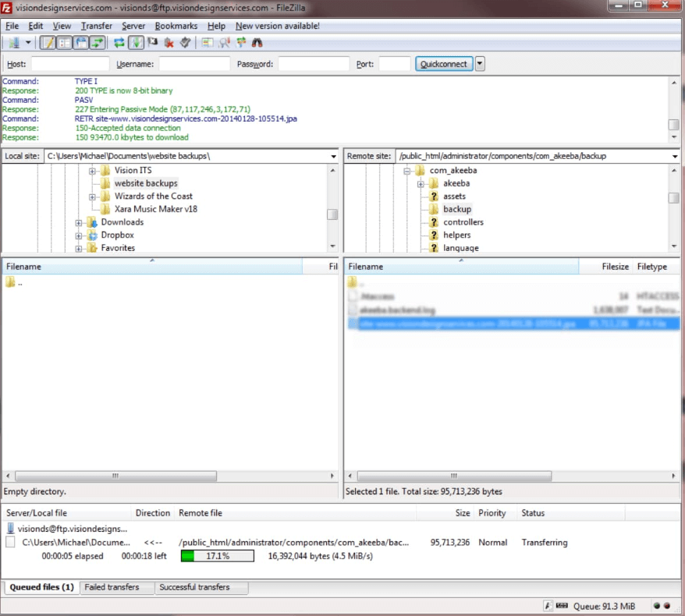Toggle the transfer queue display

coord(98,43)
